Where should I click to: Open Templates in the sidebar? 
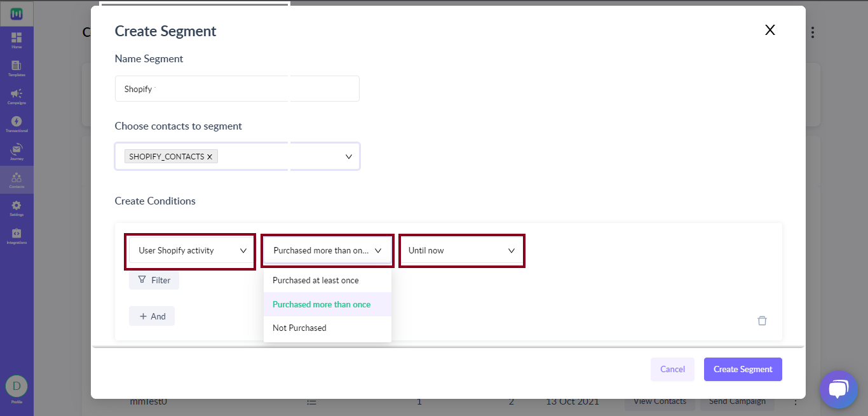coord(17,69)
